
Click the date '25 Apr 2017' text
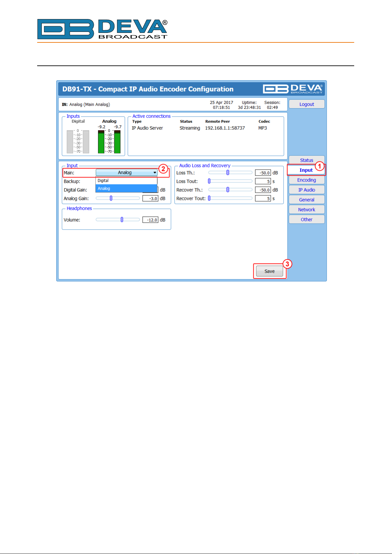tap(221, 103)
